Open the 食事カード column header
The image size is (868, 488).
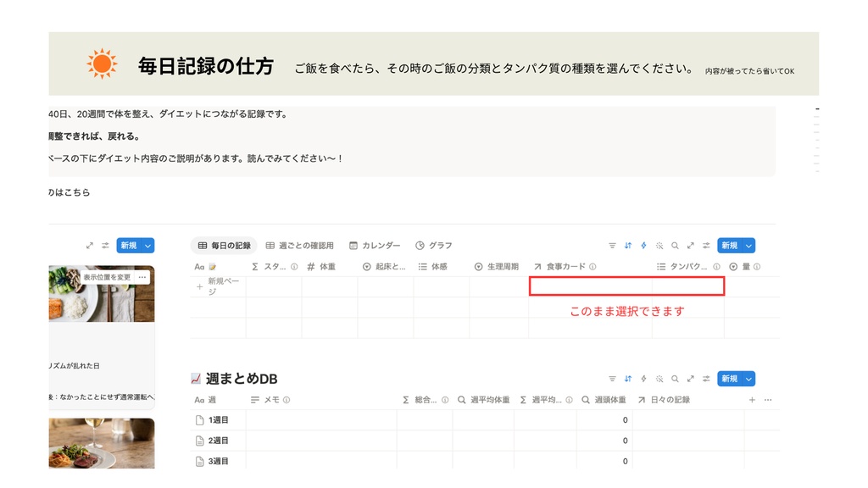pos(565,267)
